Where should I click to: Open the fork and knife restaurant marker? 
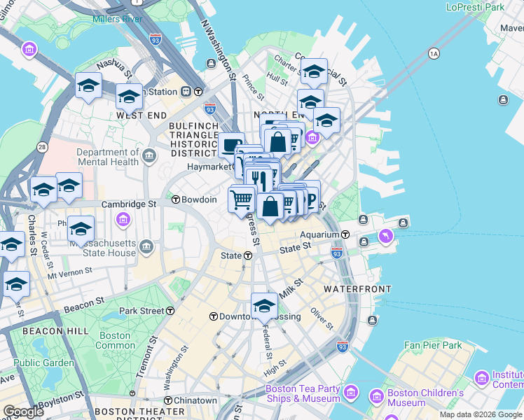tap(259, 180)
